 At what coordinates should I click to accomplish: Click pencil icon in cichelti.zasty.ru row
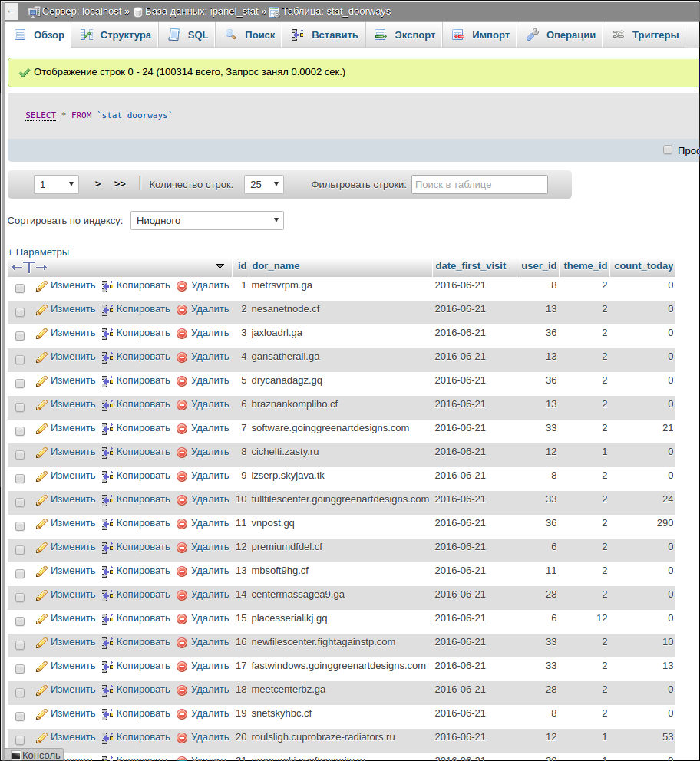[41, 453]
